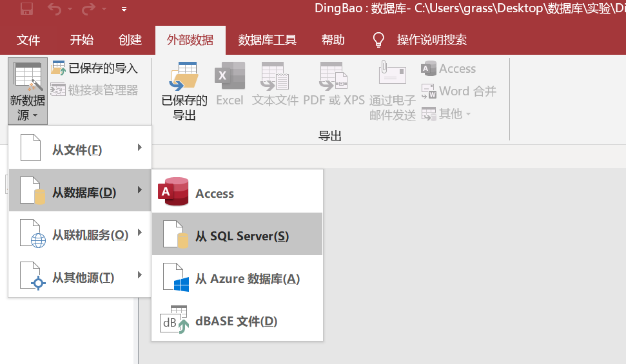Choose 从联机服务(O) menu entry

(x=80, y=233)
